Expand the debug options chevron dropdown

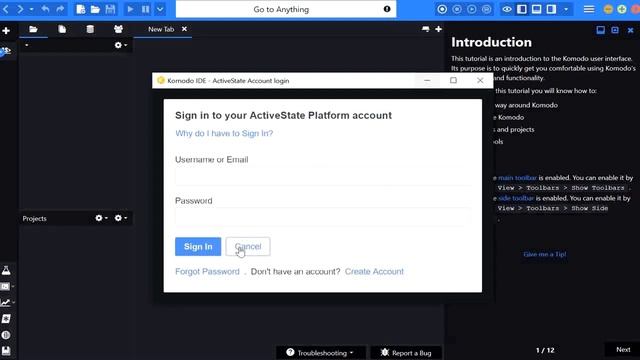[x=160, y=9]
